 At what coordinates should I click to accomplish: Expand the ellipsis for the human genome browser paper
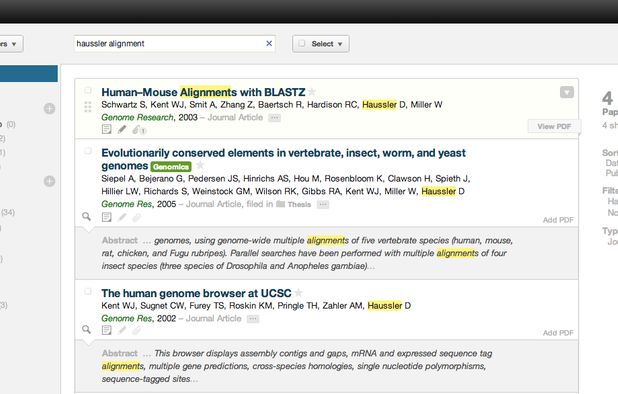(253, 319)
